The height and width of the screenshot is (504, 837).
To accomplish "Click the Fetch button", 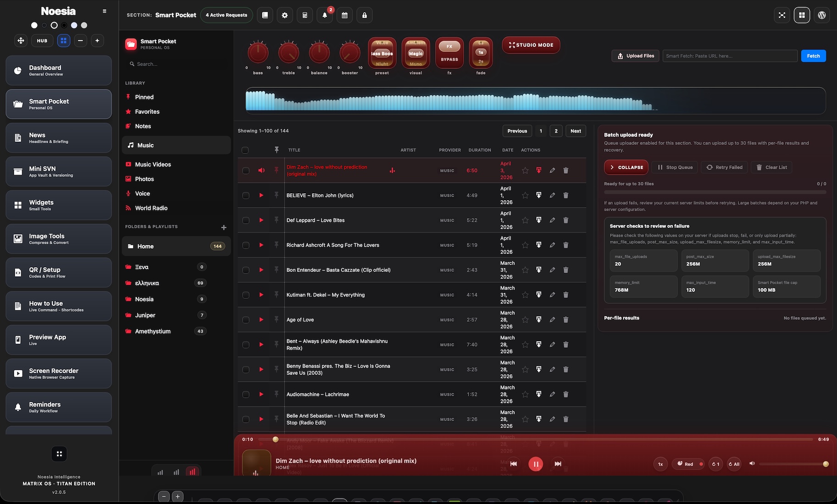I will (x=814, y=56).
